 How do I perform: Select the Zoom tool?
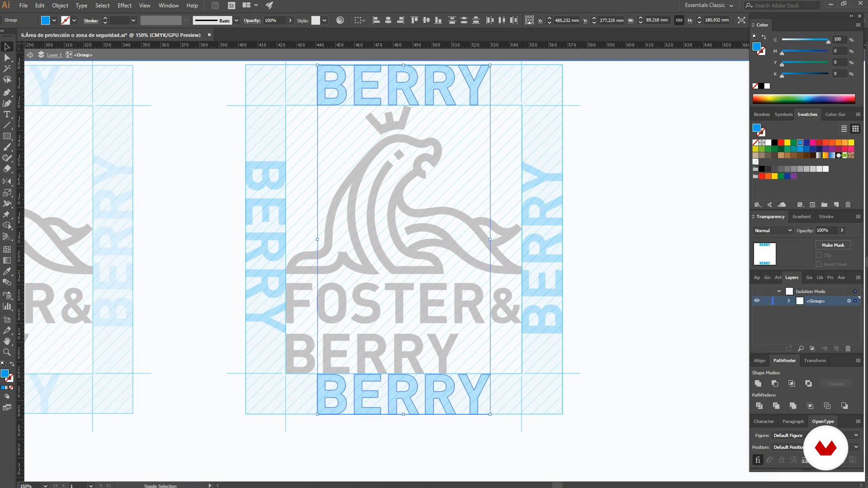point(7,352)
